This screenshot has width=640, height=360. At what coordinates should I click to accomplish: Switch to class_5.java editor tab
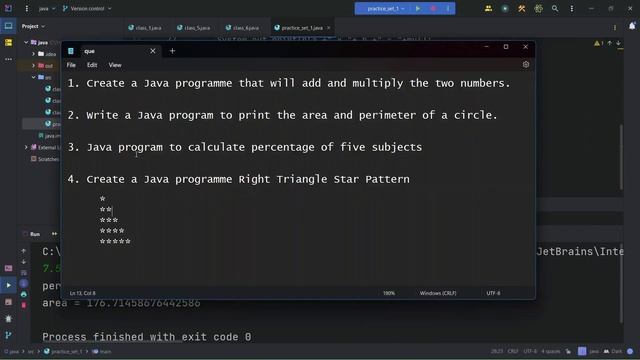(x=193, y=28)
